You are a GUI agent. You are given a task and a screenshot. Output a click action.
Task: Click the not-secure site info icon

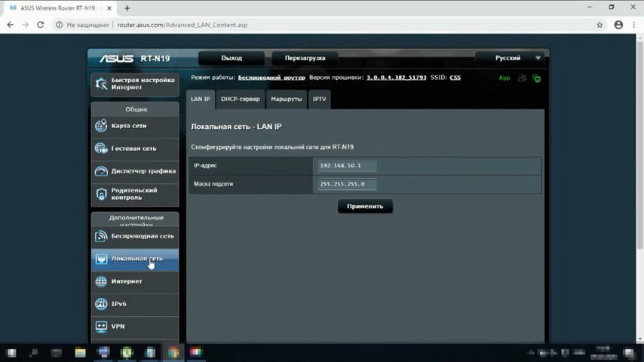[59, 25]
